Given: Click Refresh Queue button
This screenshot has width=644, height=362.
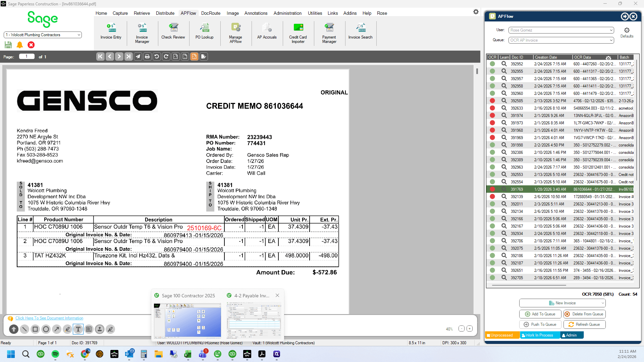Looking at the screenshot, I should pos(584,324).
